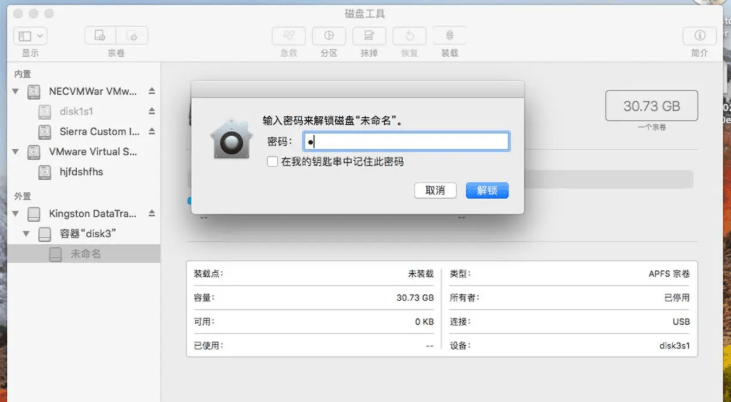Click the USB connection value
Viewport: 731px width, 402px height.
[x=681, y=322]
